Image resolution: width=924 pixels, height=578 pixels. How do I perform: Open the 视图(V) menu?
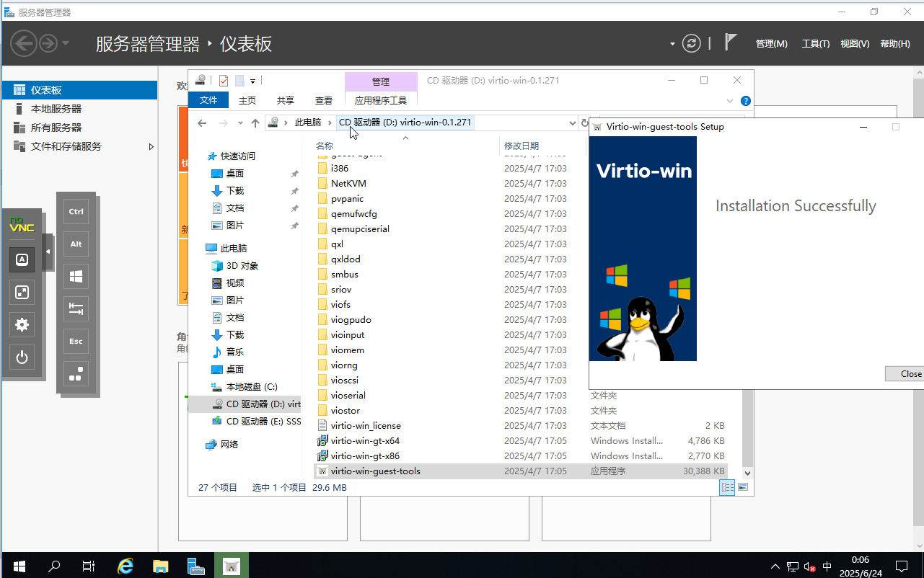tap(855, 44)
